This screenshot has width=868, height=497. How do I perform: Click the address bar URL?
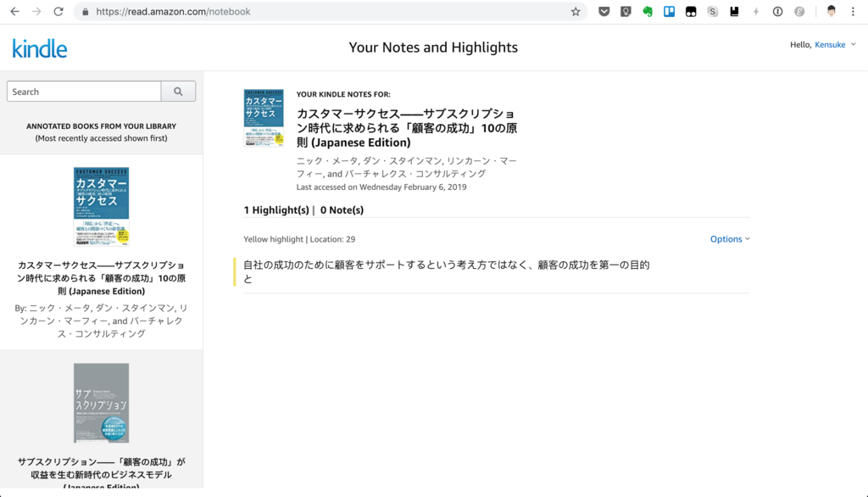click(x=161, y=12)
